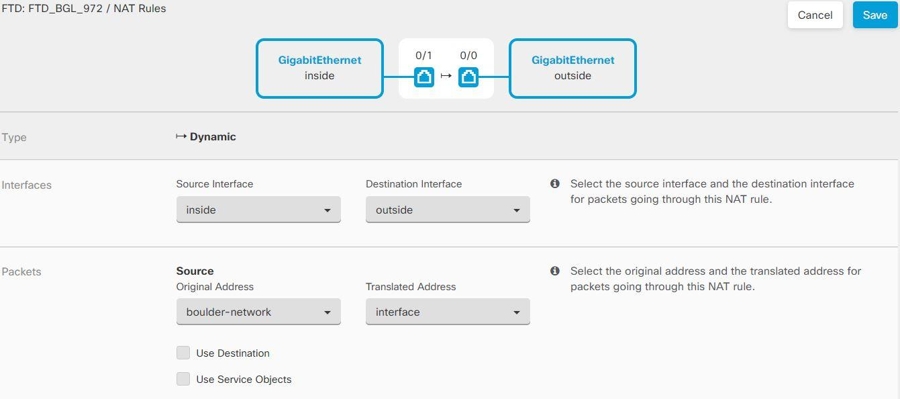This screenshot has height=399, width=900.
Task: Click info icon beside Interfaces help text
Action: pyautogui.click(x=554, y=184)
